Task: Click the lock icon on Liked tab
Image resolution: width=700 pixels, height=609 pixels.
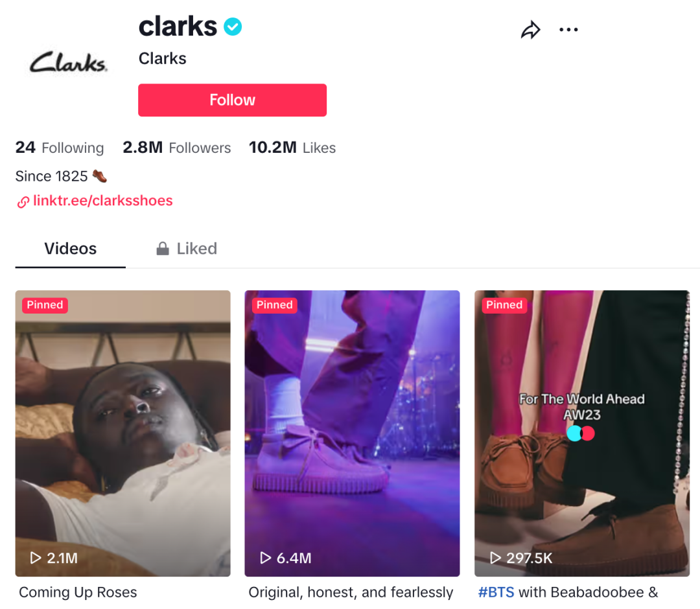Action: [163, 249]
